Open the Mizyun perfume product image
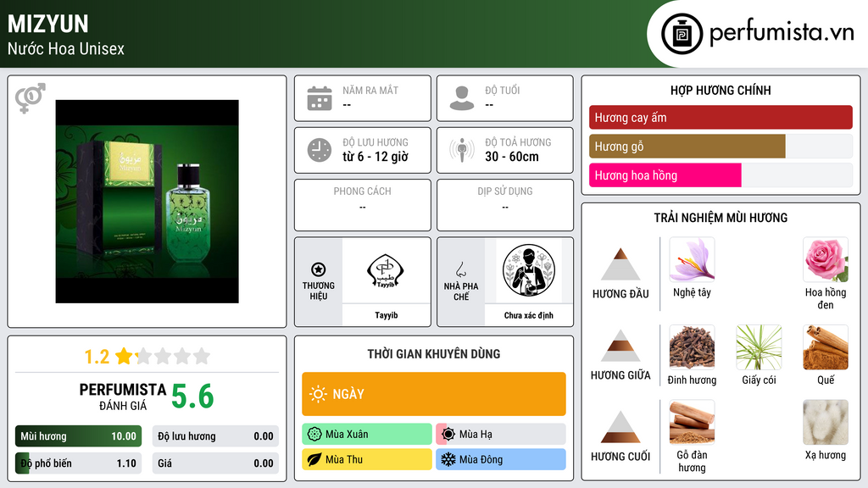This screenshot has height=488, width=868. pyautogui.click(x=147, y=202)
